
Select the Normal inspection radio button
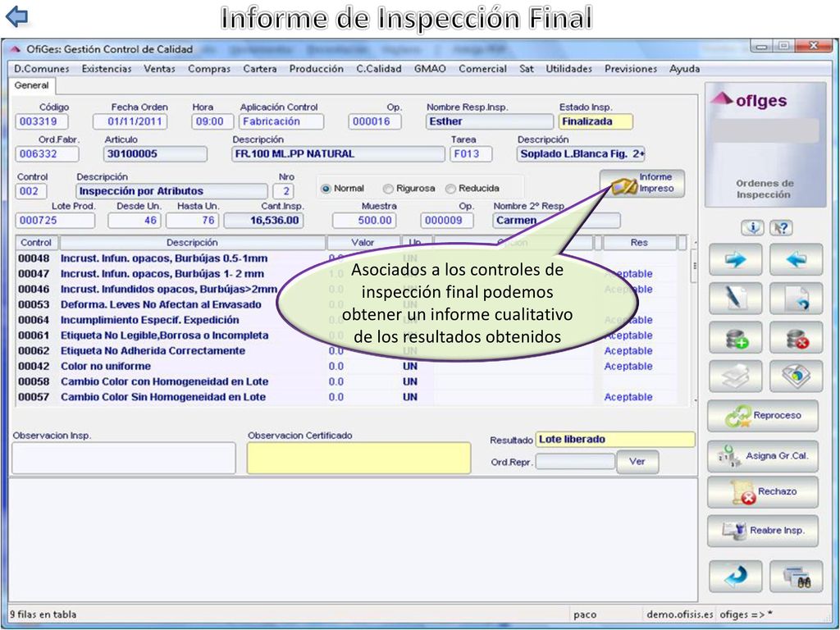click(x=326, y=189)
